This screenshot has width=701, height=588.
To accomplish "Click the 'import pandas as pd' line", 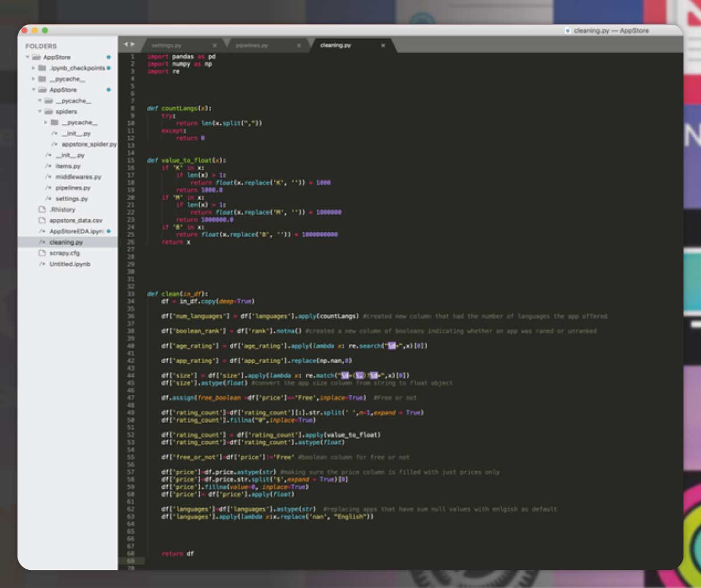I will click(181, 57).
